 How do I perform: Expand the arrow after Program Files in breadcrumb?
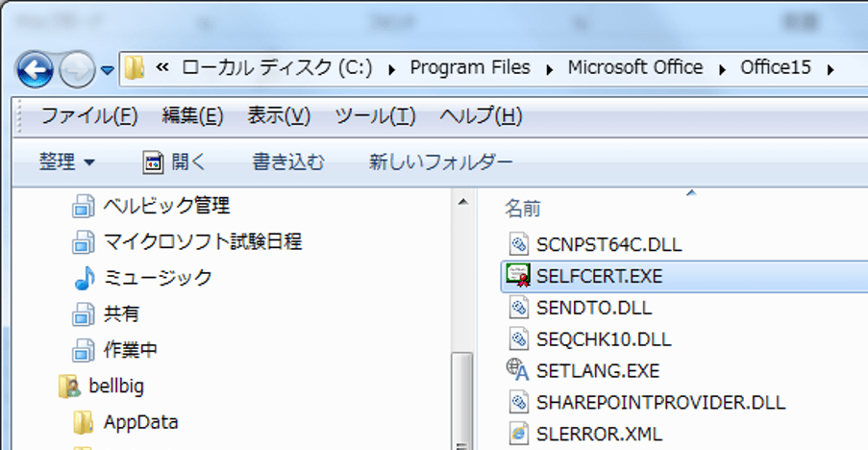coord(549,68)
